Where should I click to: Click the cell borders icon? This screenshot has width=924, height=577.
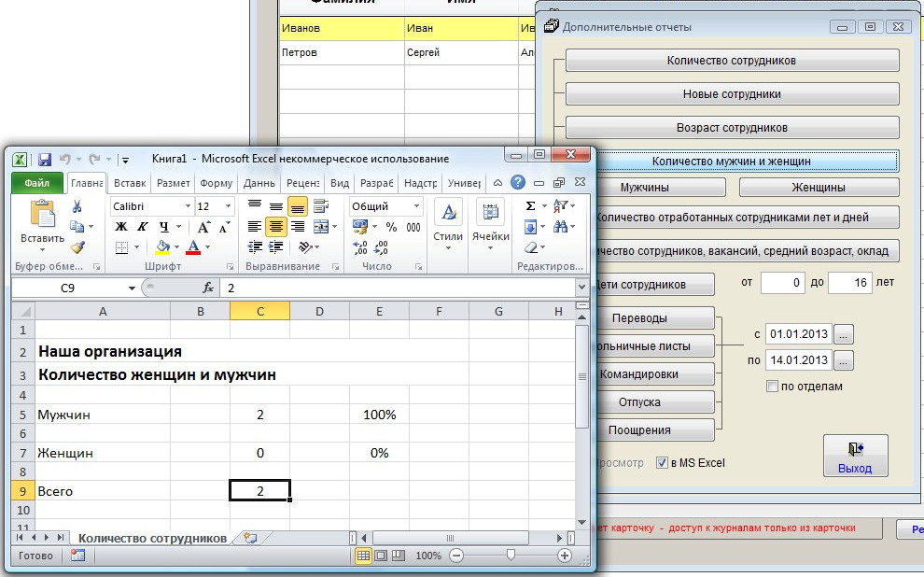tap(121, 247)
